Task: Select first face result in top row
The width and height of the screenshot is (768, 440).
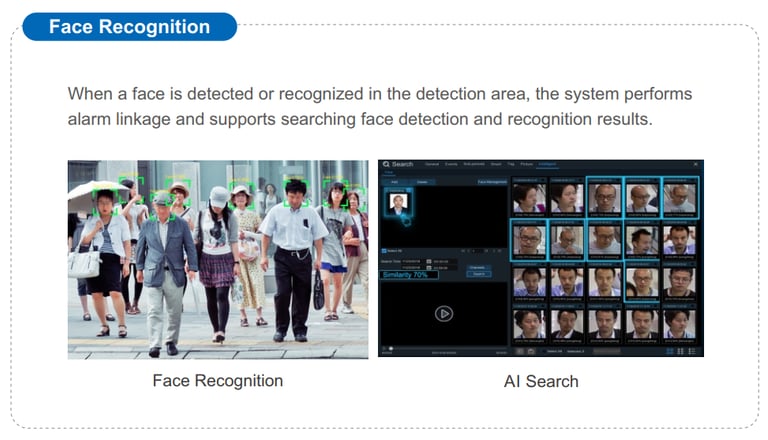Action: 529,197
